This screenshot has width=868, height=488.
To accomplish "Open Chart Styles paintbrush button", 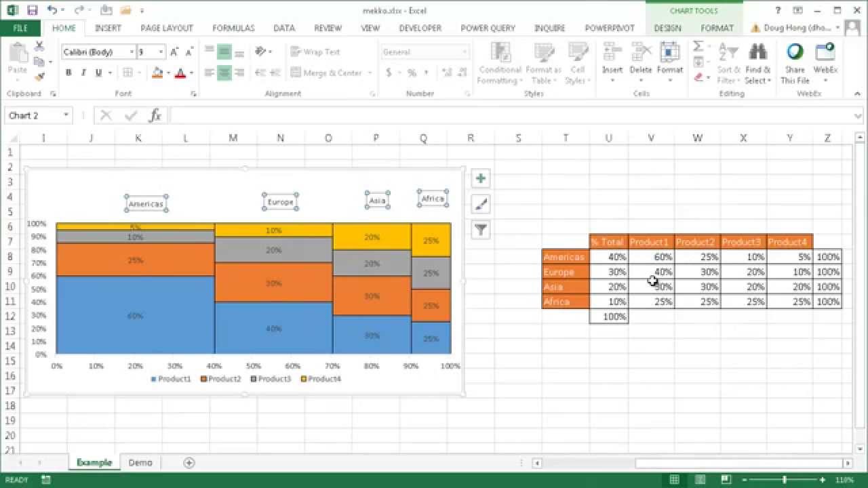I will (480, 204).
